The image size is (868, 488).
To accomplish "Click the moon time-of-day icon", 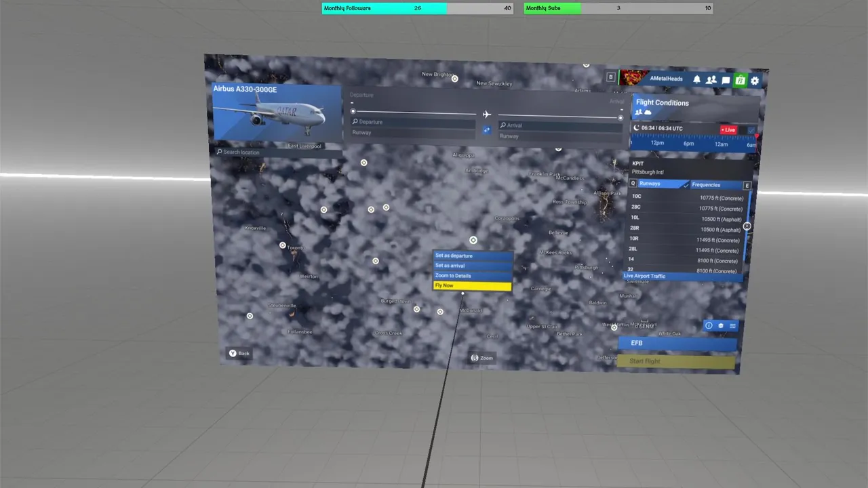I will pyautogui.click(x=636, y=127).
